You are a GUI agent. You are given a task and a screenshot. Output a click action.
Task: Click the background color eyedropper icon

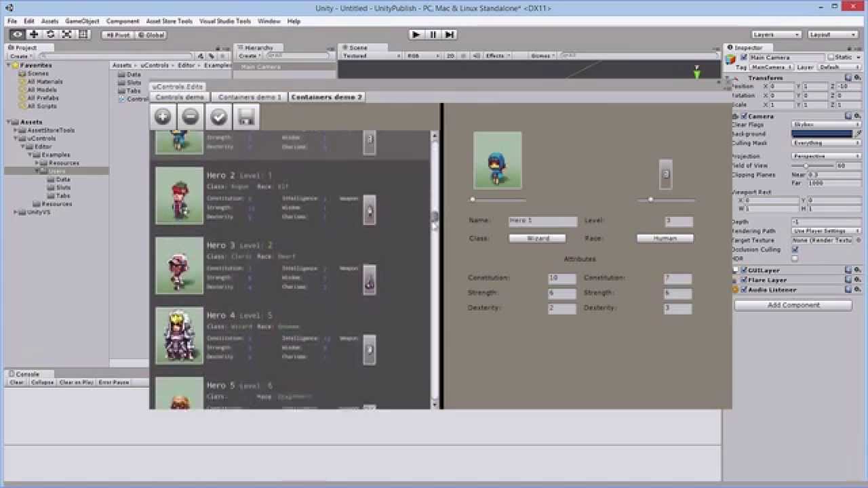coord(858,134)
